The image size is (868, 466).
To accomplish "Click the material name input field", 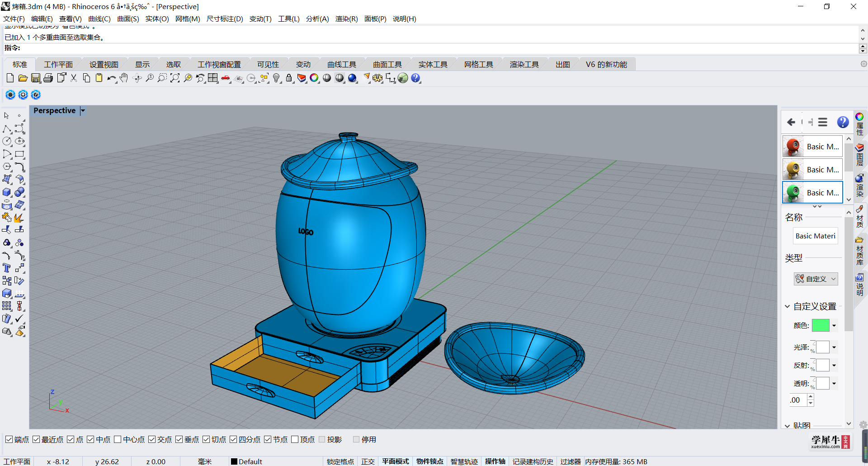I will coord(816,236).
